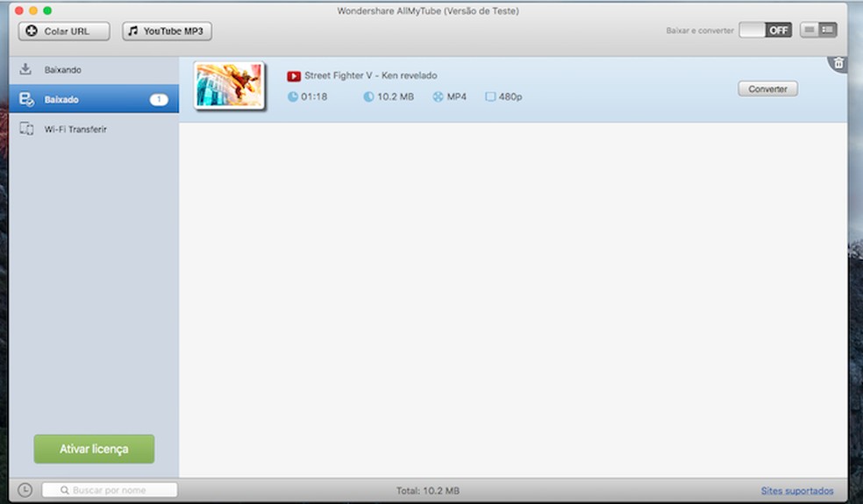Select the title Street Fighter V - Ken revelado
Screen dimensions: 863x504
pos(370,75)
